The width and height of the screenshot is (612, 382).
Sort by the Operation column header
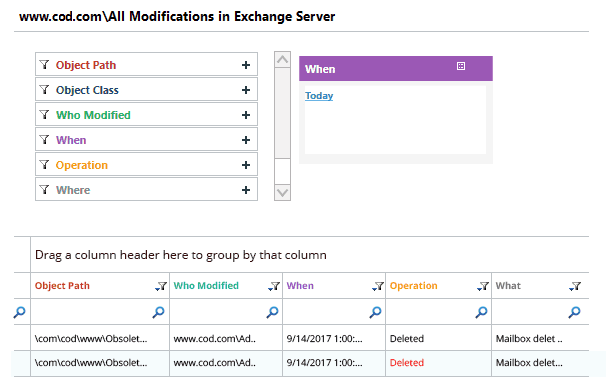(x=413, y=286)
